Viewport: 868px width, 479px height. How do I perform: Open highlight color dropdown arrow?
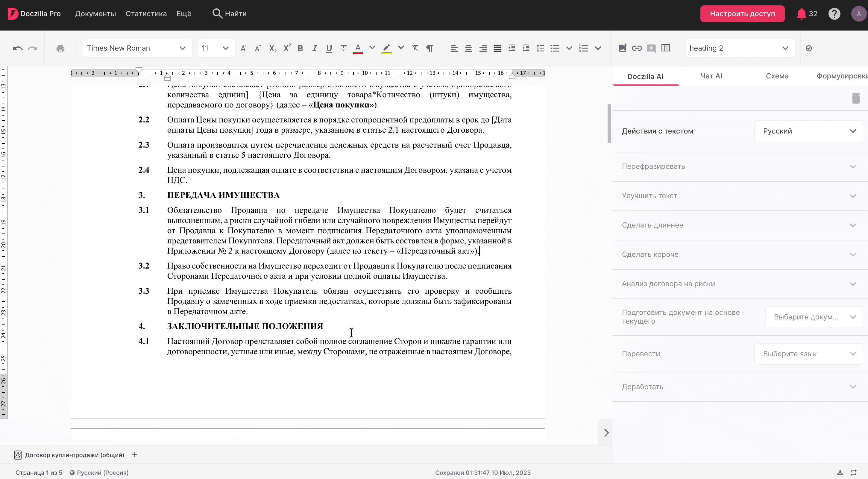(401, 48)
